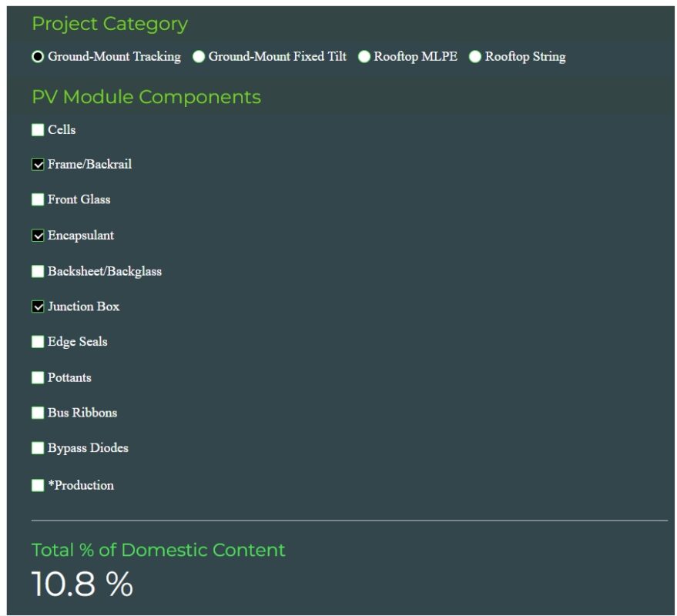Screen dimensions: 677x616
Task: Choose the Rooftop MLPE project category
Action: coord(364,56)
